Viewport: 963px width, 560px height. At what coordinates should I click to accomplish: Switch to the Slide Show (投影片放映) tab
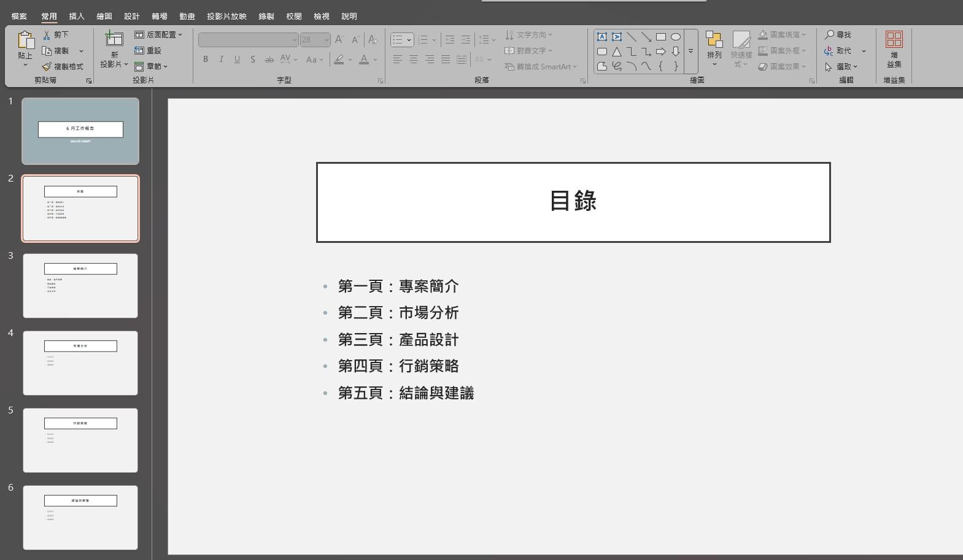pyautogui.click(x=226, y=17)
